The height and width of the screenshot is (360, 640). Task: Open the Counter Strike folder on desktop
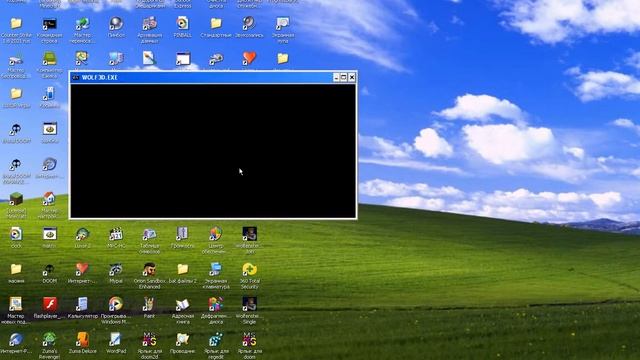tap(16, 23)
